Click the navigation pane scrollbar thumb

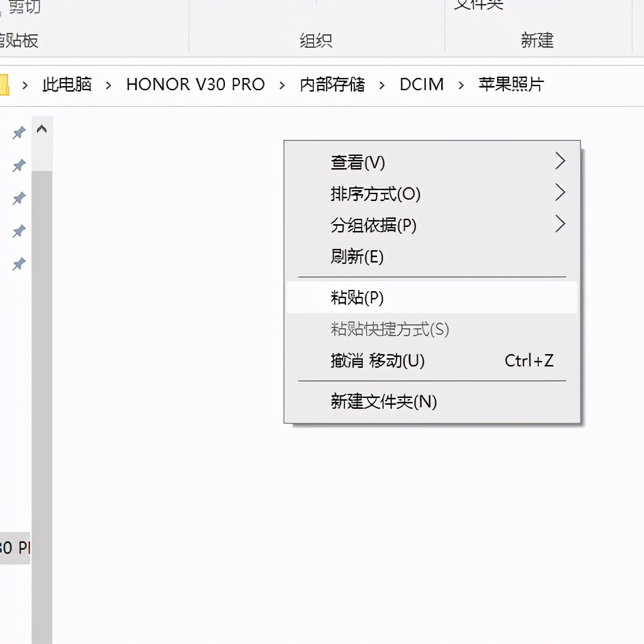[x=42, y=407]
